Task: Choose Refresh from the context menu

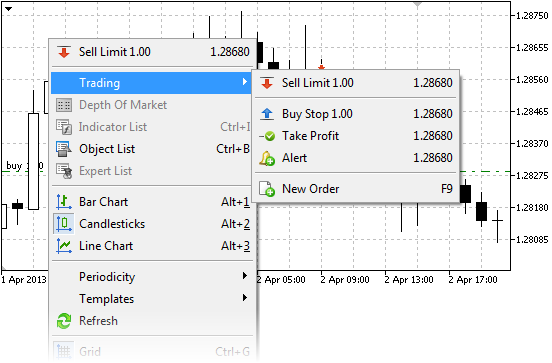Action: click(152, 321)
